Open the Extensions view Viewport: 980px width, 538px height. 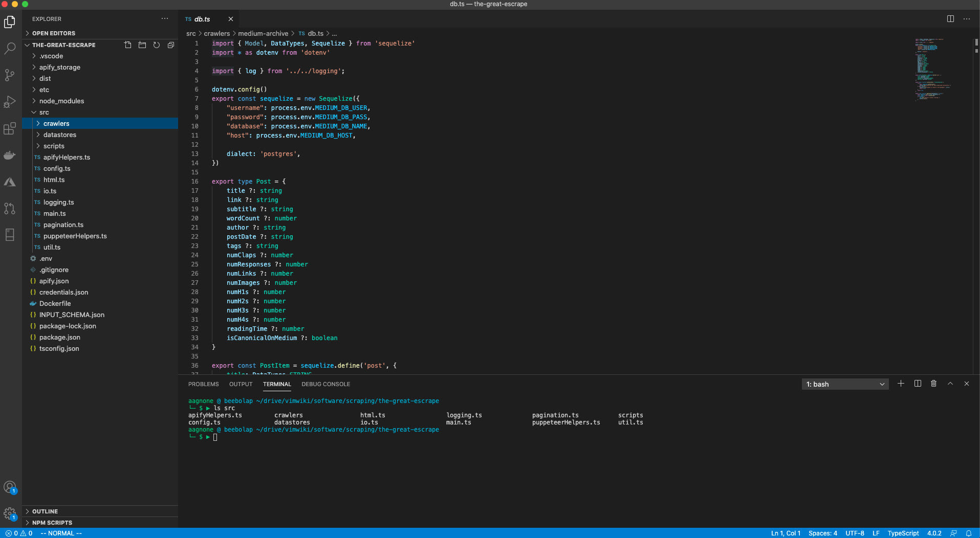tap(10, 128)
